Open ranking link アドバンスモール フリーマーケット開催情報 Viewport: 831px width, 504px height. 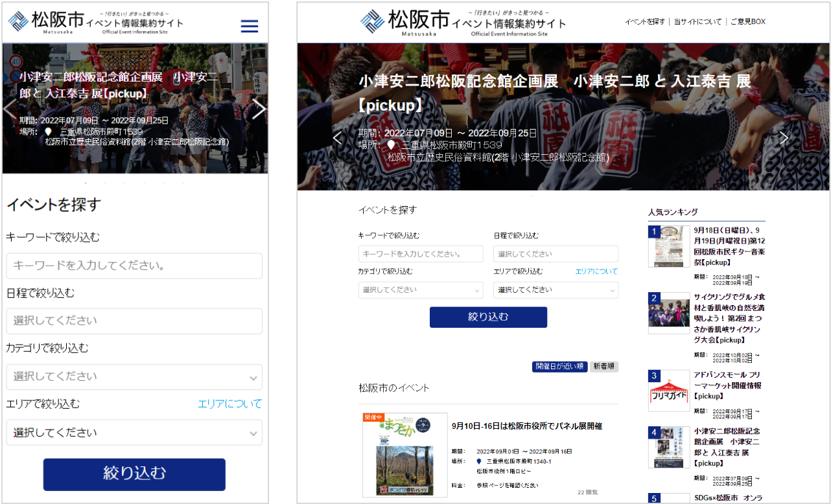point(727,385)
